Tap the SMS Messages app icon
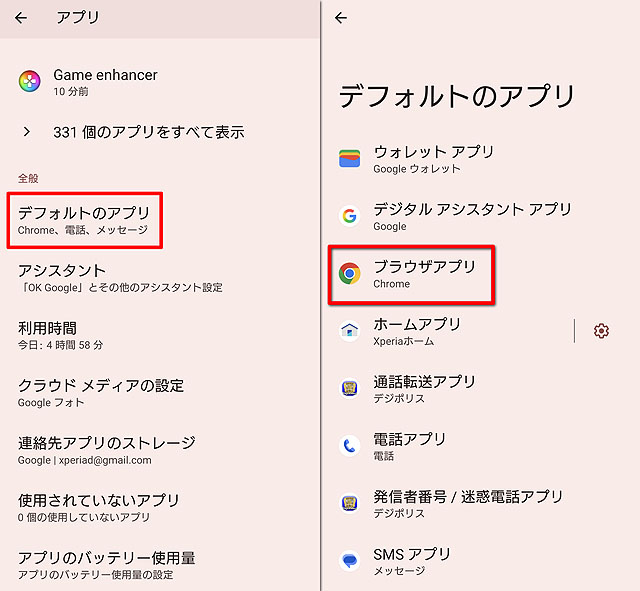Screen dimensions: 640x591 [349, 561]
